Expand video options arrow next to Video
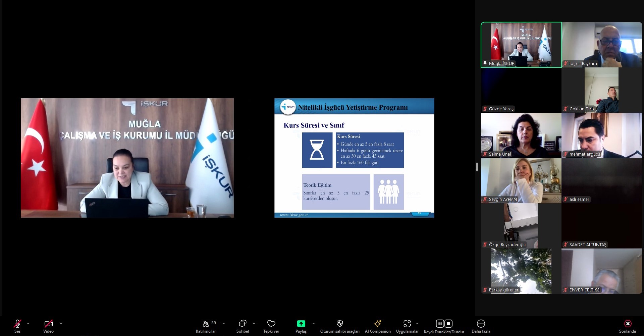The height and width of the screenshot is (336, 644). coord(61,324)
